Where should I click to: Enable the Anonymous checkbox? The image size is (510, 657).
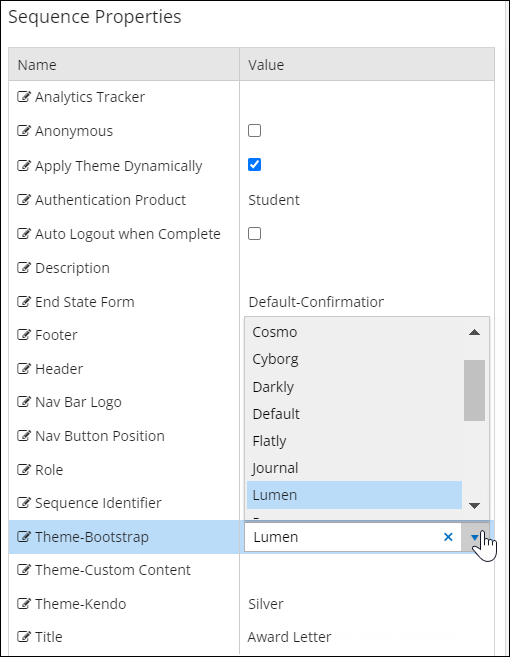coord(254,131)
